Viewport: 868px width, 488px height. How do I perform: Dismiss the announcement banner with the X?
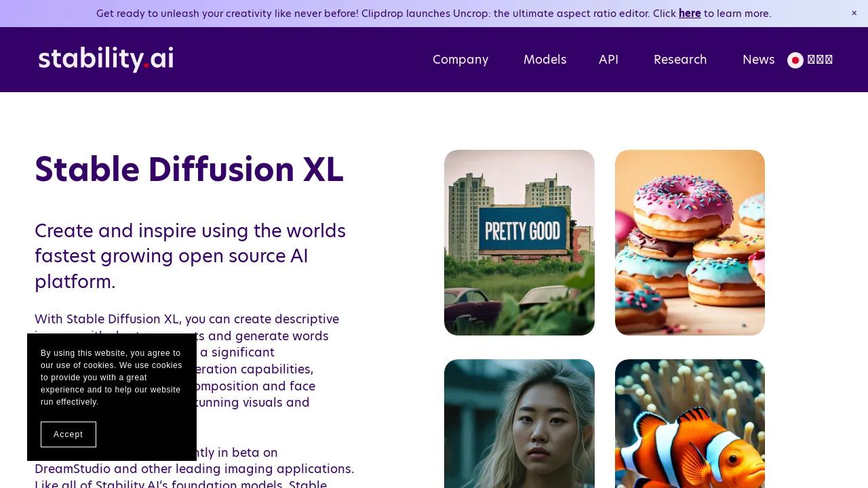pyautogui.click(x=854, y=13)
